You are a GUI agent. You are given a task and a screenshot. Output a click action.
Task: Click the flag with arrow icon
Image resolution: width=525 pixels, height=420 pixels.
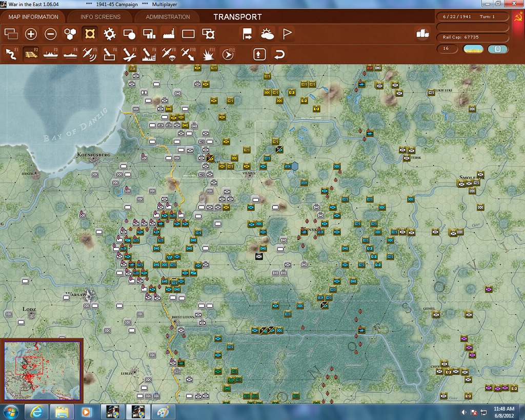tap(247, 34)
